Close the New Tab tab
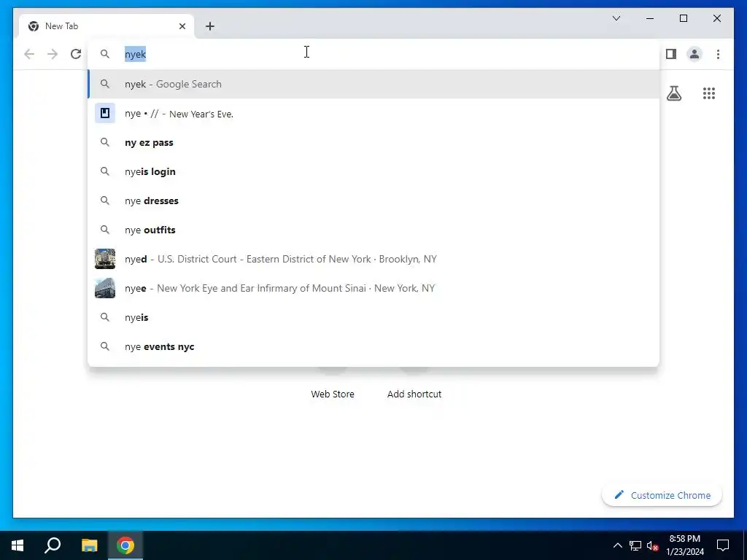 tap(182, 26)
